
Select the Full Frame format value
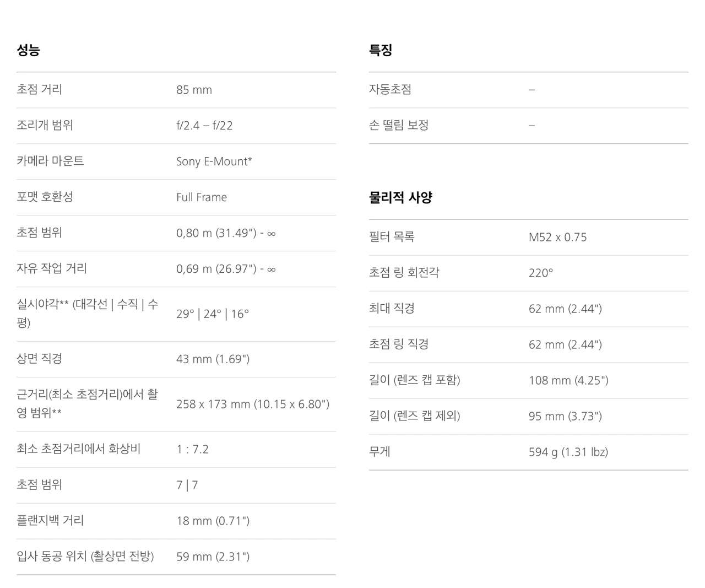202,197
